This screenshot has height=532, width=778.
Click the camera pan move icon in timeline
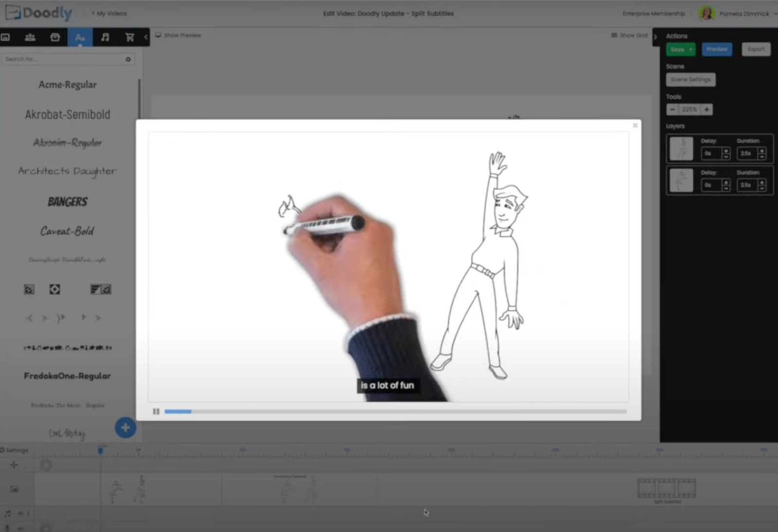14,465
